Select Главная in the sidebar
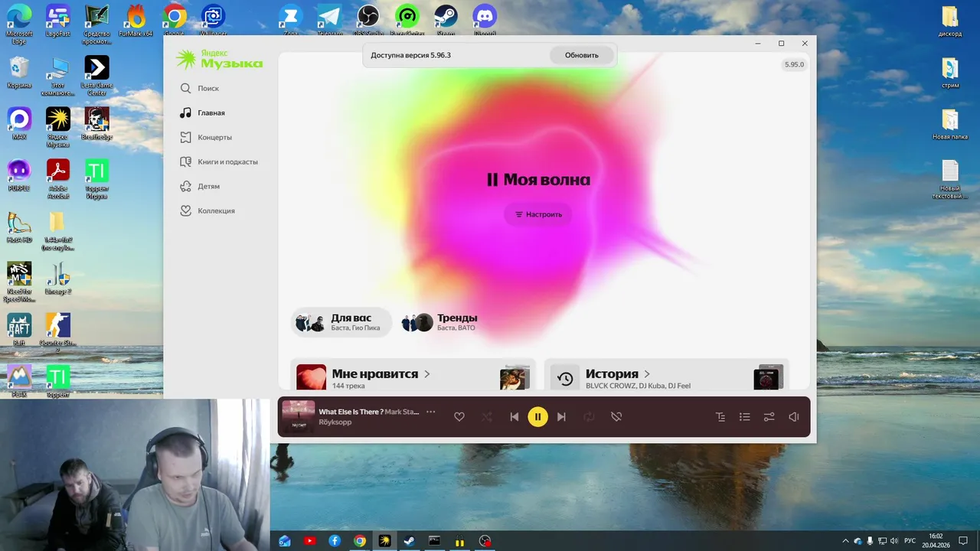980x551 pixels. [x=202, y=112]
